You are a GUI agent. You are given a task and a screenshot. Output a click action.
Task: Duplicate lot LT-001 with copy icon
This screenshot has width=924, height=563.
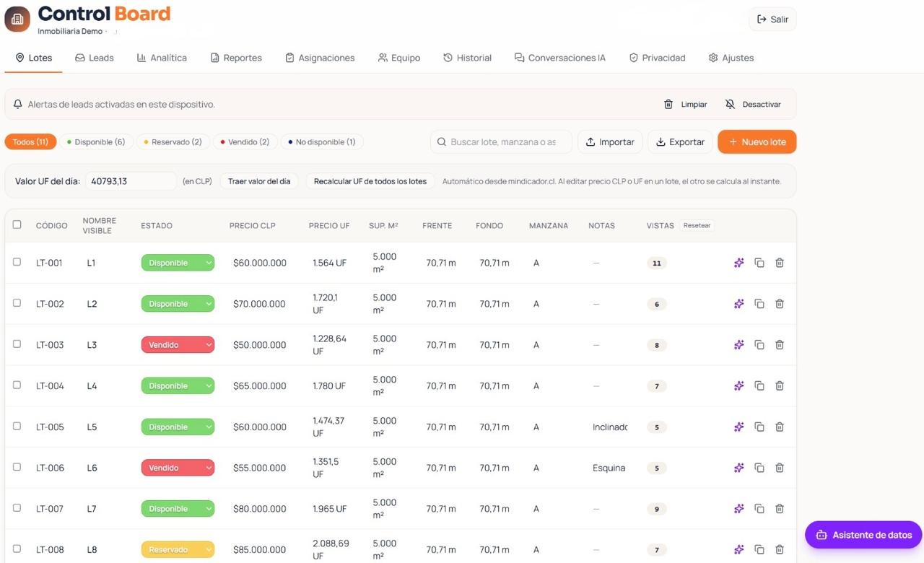pyautogui.click(x=759, y=263)
